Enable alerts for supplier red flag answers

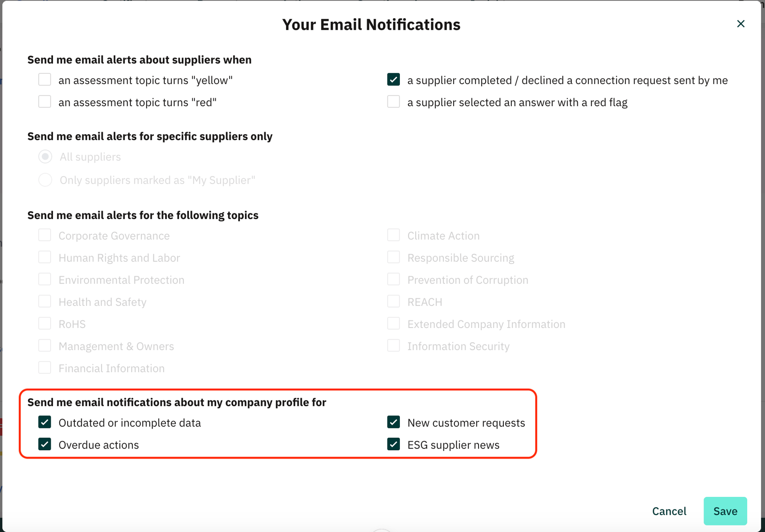tap(393, 101)
